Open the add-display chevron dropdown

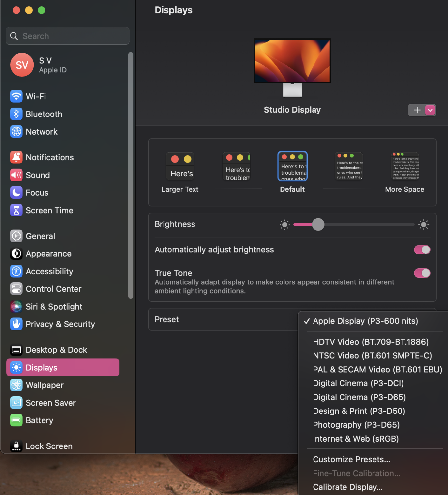430,110
